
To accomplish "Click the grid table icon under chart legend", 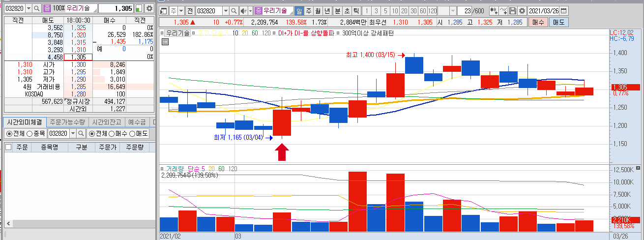I will tap(165, 42).
